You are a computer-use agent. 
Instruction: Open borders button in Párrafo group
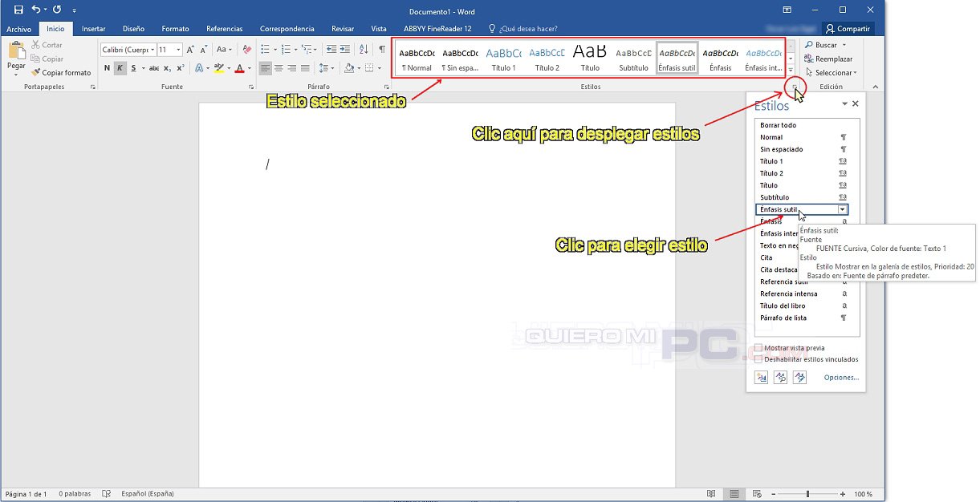coord(368,68)
